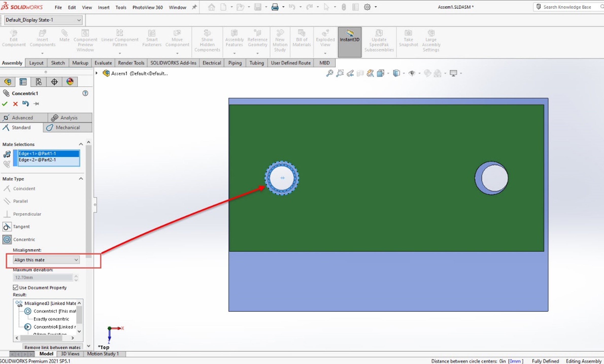This screenshot has height=364, width=604.
Task: Click Zoom to Fit in the view toolbar
Action: [x=329, y=73]
